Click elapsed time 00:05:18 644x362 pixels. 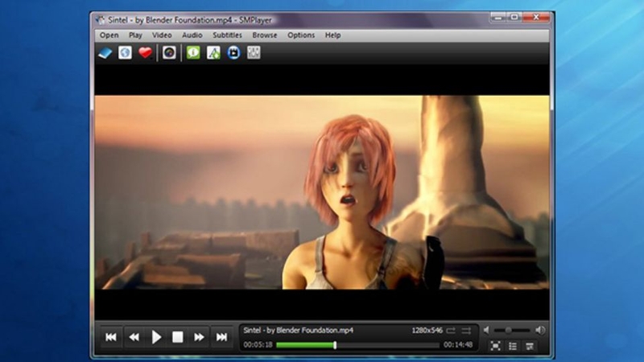(258, 345)
